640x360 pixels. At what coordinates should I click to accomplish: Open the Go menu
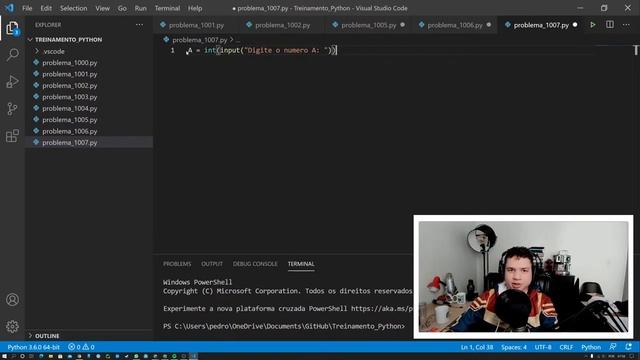122,8
